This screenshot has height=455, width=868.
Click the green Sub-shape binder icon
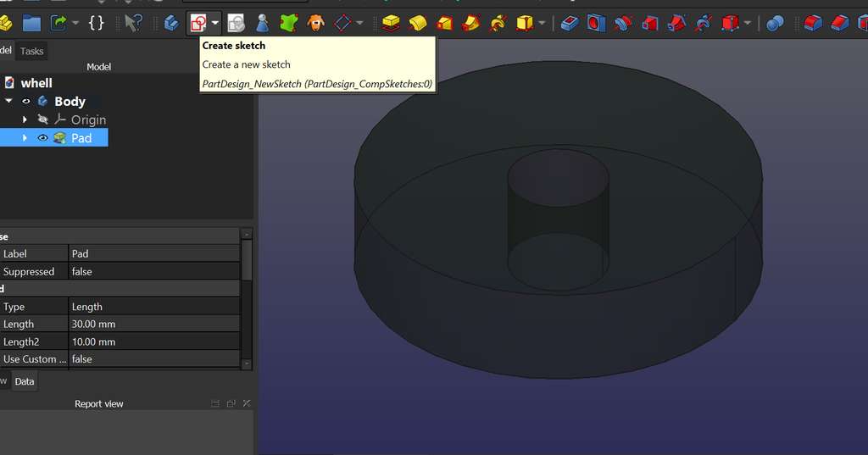click(x=289, y=23)
